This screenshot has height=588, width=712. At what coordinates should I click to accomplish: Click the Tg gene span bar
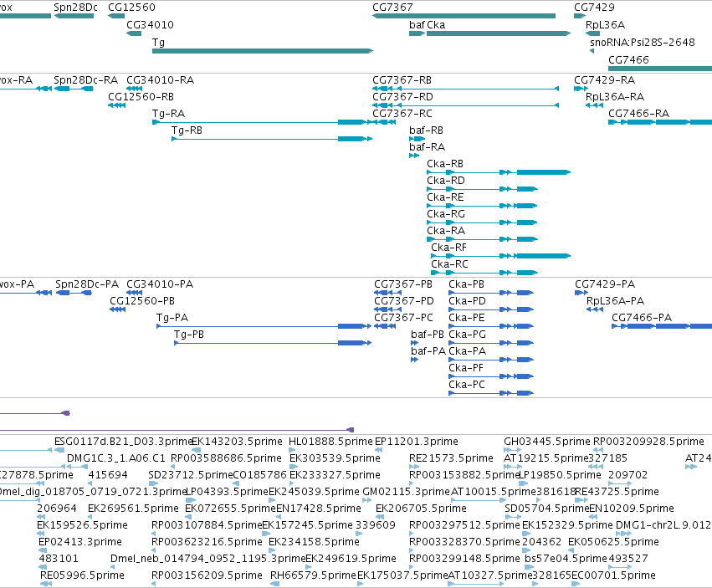(x=263, y=51)
